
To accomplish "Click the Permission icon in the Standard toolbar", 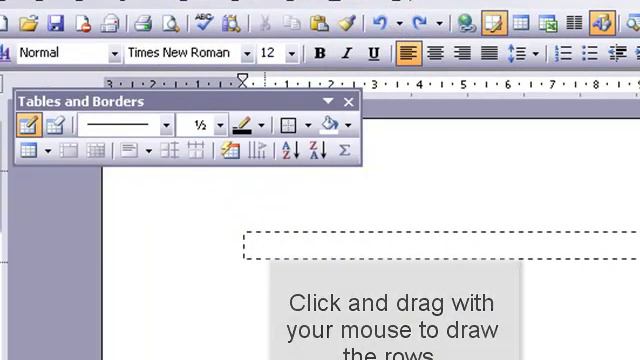I will 83,23.
